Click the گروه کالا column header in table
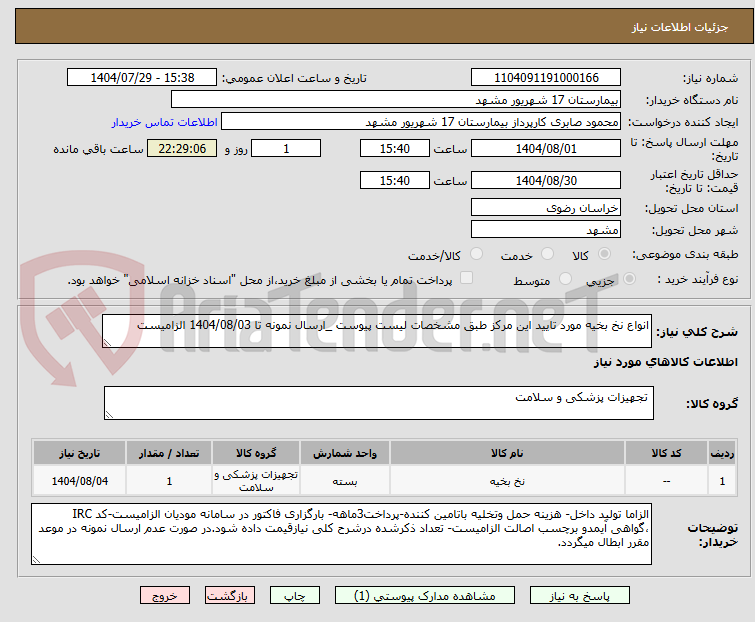Viewport: 755px width, 622px height. click(x=256, y=453)
